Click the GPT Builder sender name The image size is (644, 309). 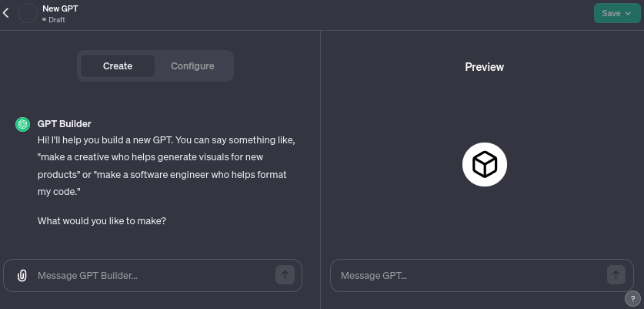pyautogui.click(x=65, y=123)
